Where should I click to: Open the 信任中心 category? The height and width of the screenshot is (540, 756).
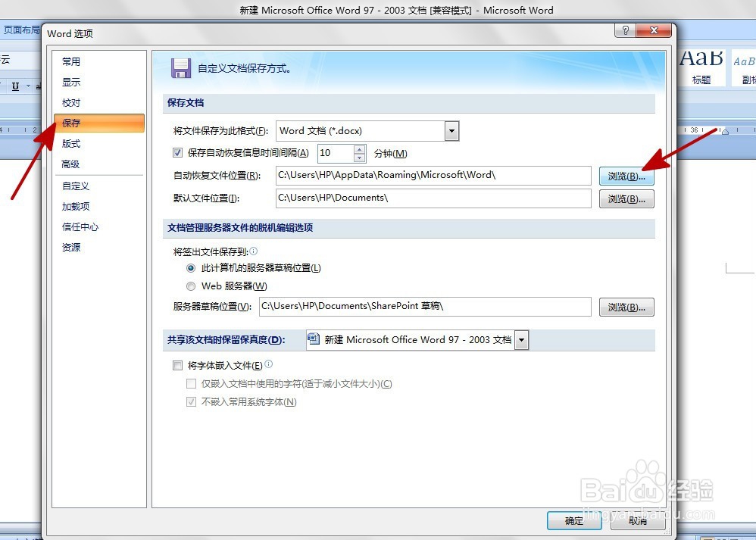tap(80, 226)
